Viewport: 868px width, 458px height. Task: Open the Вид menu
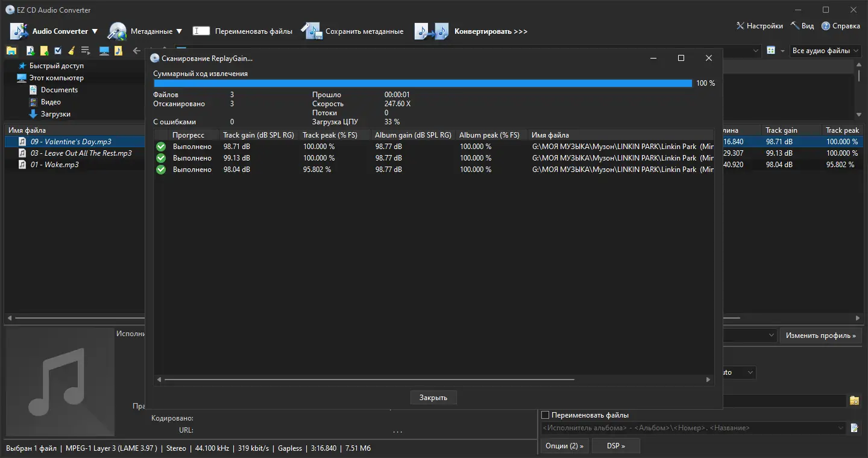click(x=802, y=26)
